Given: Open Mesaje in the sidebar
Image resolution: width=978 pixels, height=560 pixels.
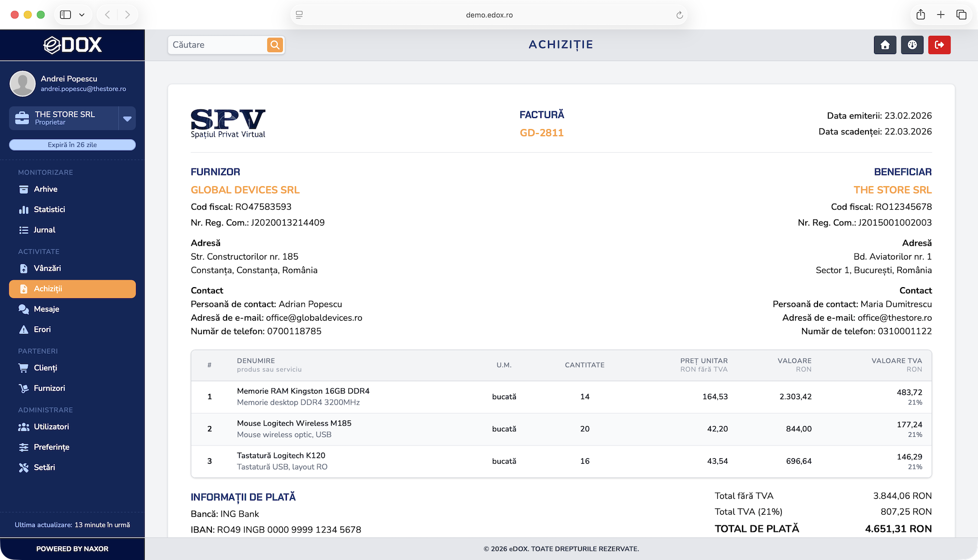Looking at the screenshot, I should (46, 309).
